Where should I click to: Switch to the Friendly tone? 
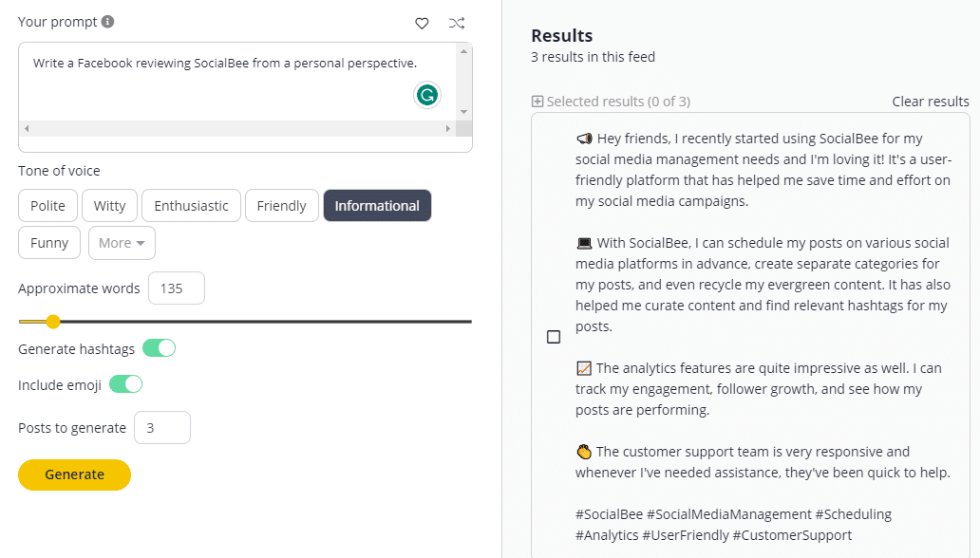coord(282,205)
